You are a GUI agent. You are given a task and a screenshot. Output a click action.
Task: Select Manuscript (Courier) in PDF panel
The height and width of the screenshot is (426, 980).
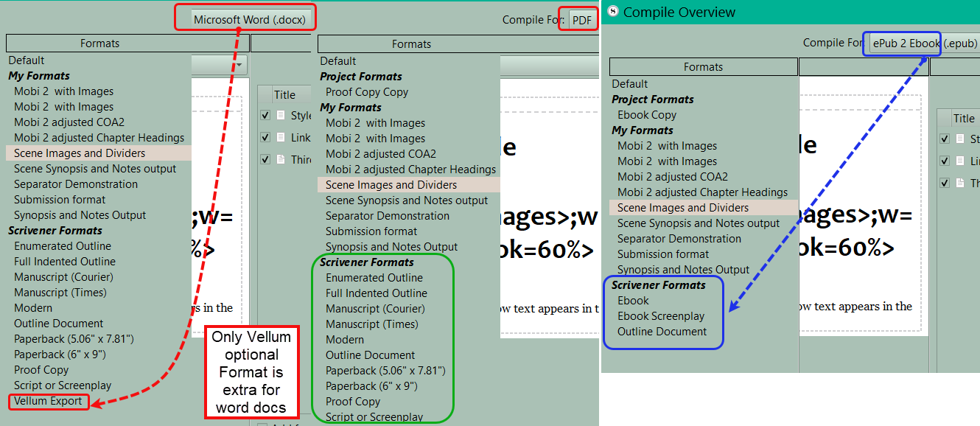click(x=375, y=309)
